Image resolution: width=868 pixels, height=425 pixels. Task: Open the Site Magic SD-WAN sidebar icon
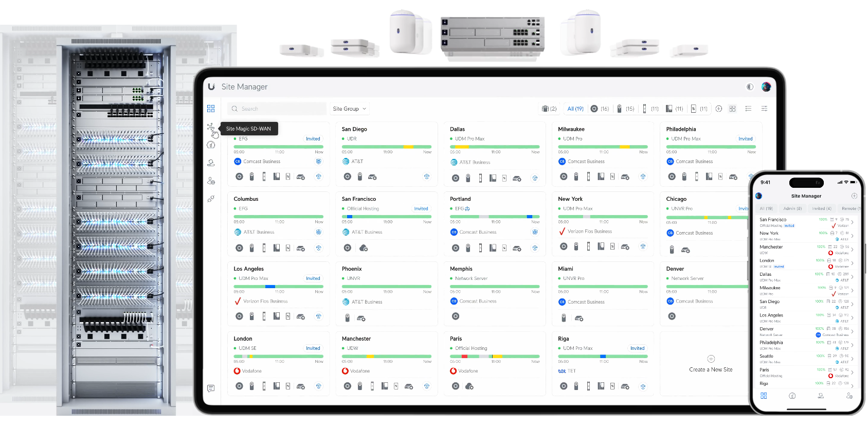point(210,127)
